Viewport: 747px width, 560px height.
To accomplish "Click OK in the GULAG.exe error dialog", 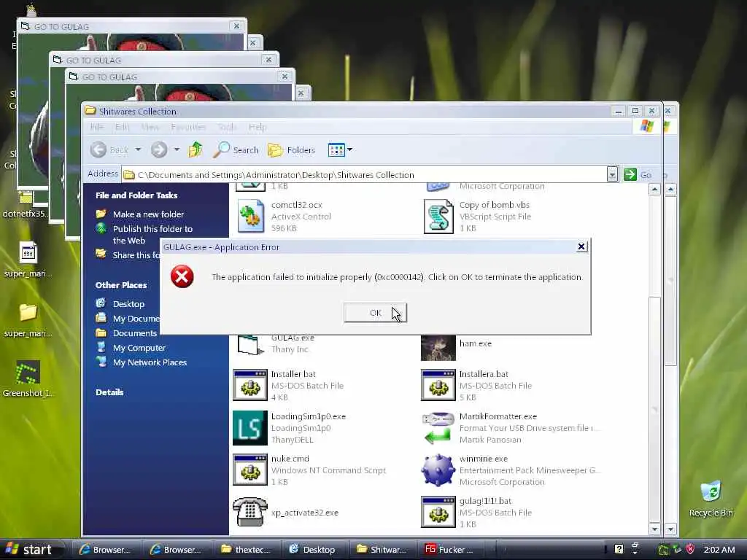I will click(375, 313).
